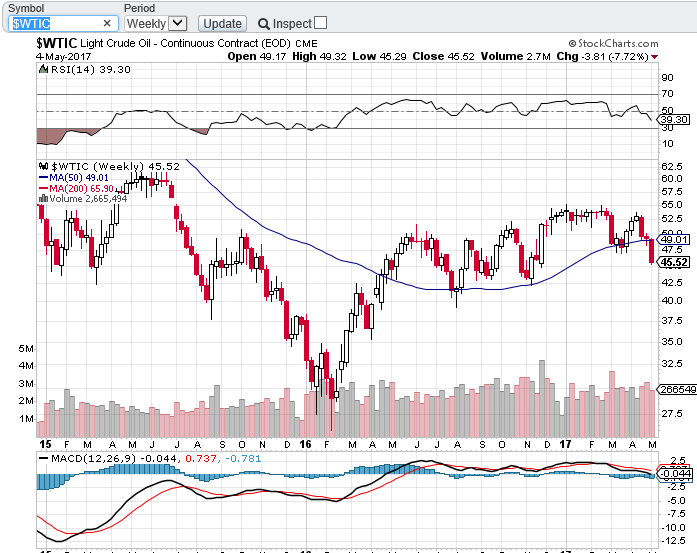This screenshot has width=697, height=553.
Task: Click the StockCharts.com copyright text
Action: (613, 43)
